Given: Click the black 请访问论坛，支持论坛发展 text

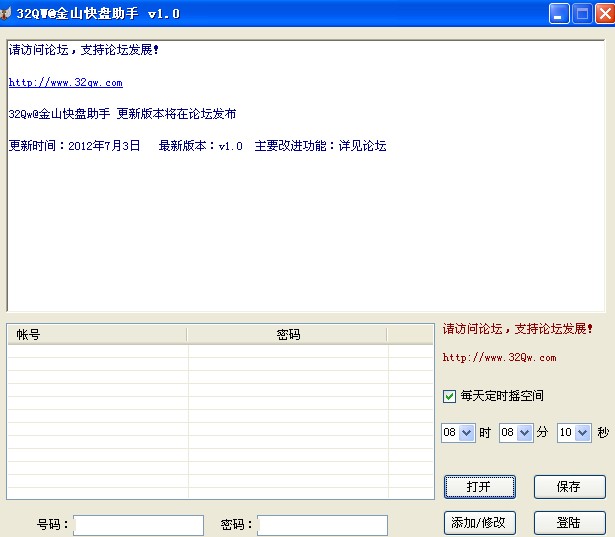Looking at the screenshot, I should pos(84,50).
